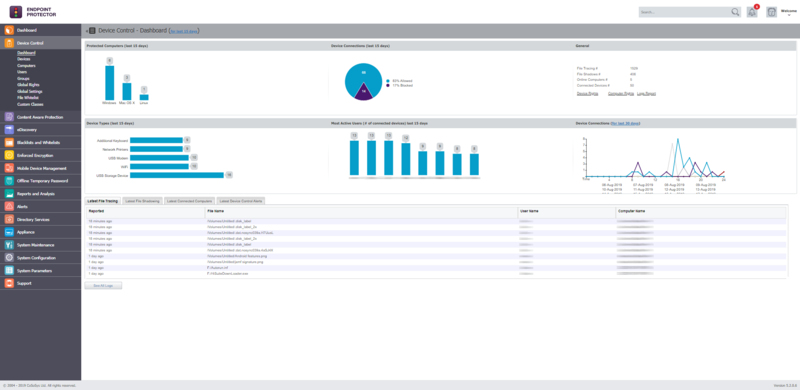Open Users under Device Control
The height and width of the screenshot is (390, 800).
tap(22, 72)
